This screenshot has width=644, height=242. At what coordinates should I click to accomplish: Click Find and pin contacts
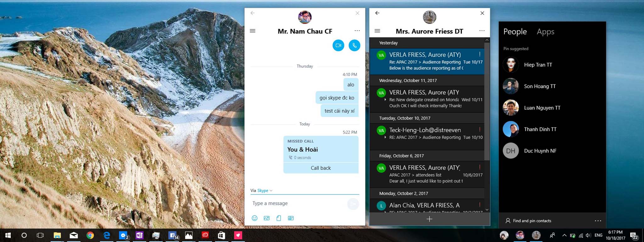(x=529, y=221)
